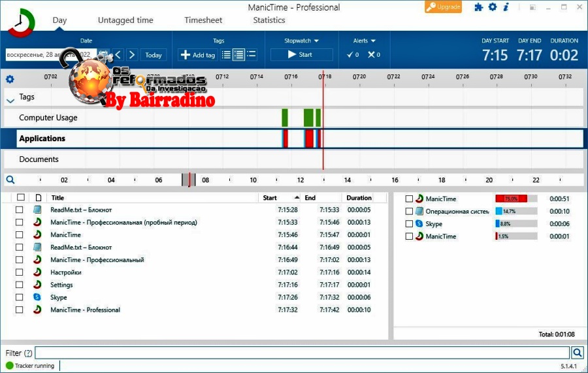Image resolution: width=588 pixels, height=373 pixels.
Task: Collapse the Tags timeline chevron
Action: (x=10, y=101)
